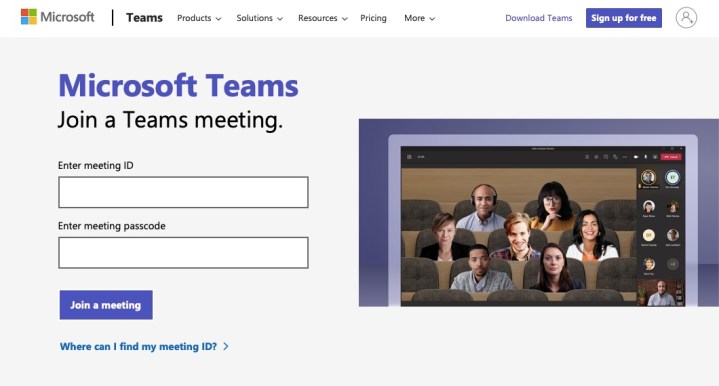Open Where can I find my meeting ID
Screen dimensions: 719x386
(144, 347)
